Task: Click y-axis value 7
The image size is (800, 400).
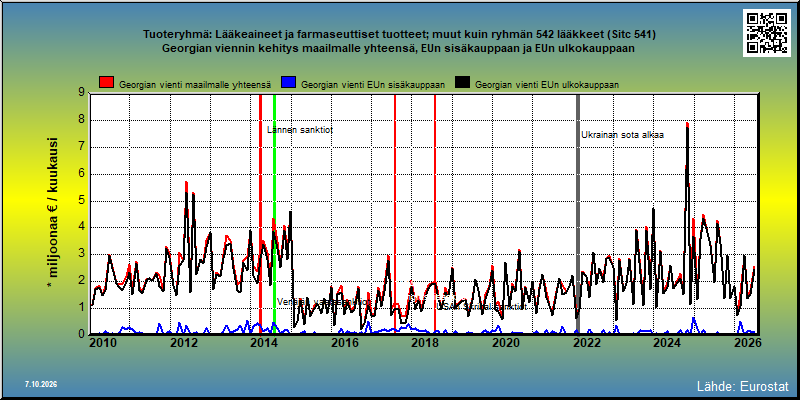Action: coord(81,147)
